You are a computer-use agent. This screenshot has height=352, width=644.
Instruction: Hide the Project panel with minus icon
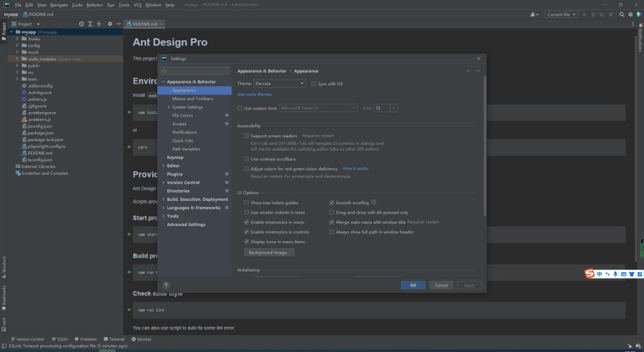pos(118,24)
